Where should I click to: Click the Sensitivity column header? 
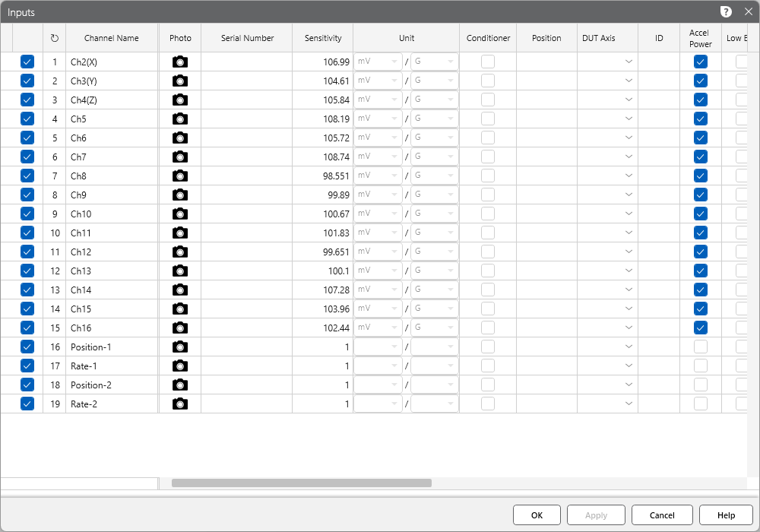click(323, 38)
